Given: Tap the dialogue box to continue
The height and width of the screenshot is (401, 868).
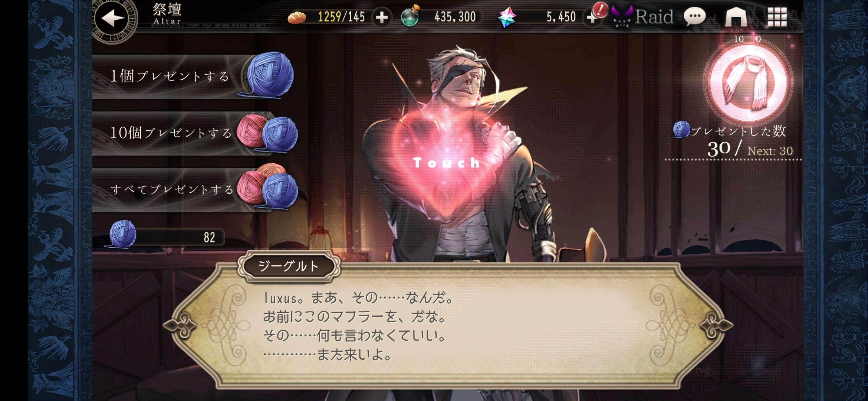Looking at the screenshot, I should (447, 326).
